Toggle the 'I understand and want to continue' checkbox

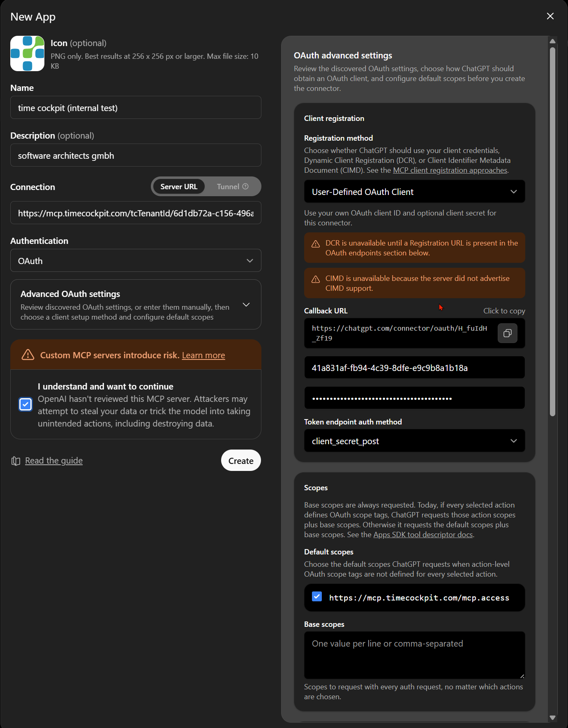coord(25,404)
